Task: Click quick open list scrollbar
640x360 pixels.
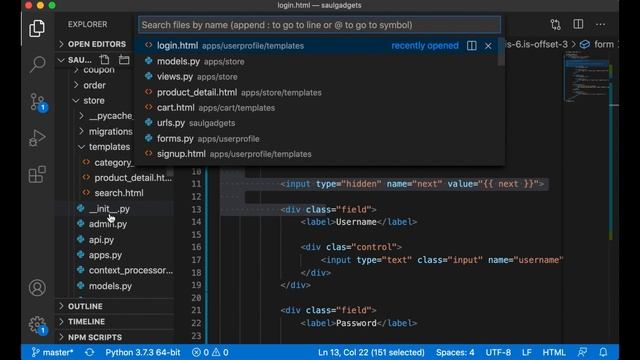Action: pos(502,52)
